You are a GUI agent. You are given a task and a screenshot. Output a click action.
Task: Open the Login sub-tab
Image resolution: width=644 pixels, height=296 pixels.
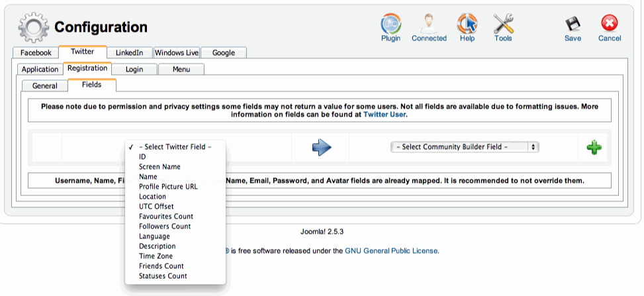coord(134,69)
